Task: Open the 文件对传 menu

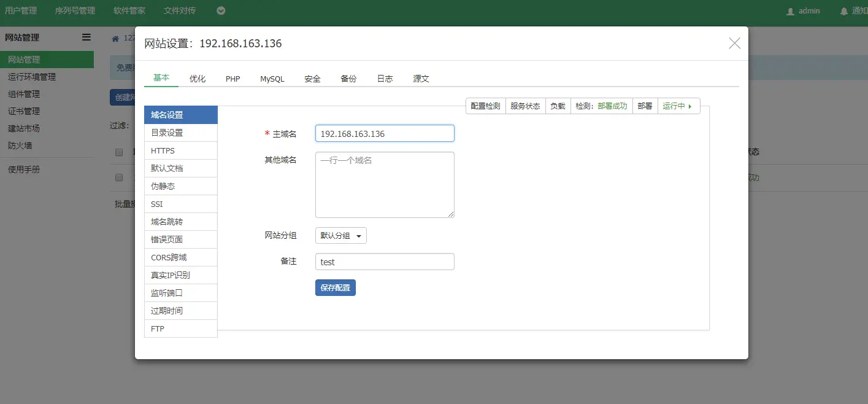Action: pos(179,10)
